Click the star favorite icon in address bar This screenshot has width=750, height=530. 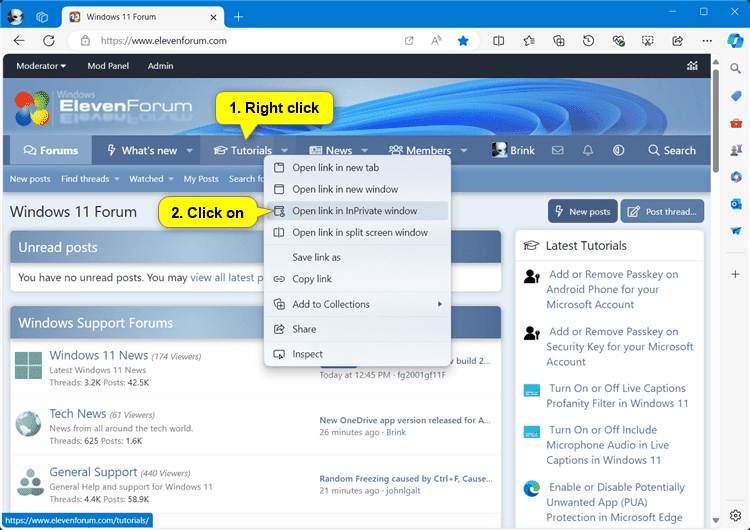pos(463,41)
